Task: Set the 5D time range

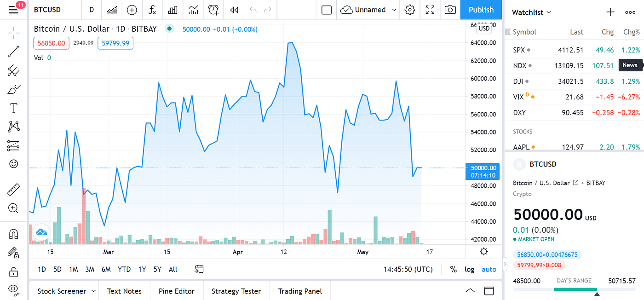Action: [57, 269]
